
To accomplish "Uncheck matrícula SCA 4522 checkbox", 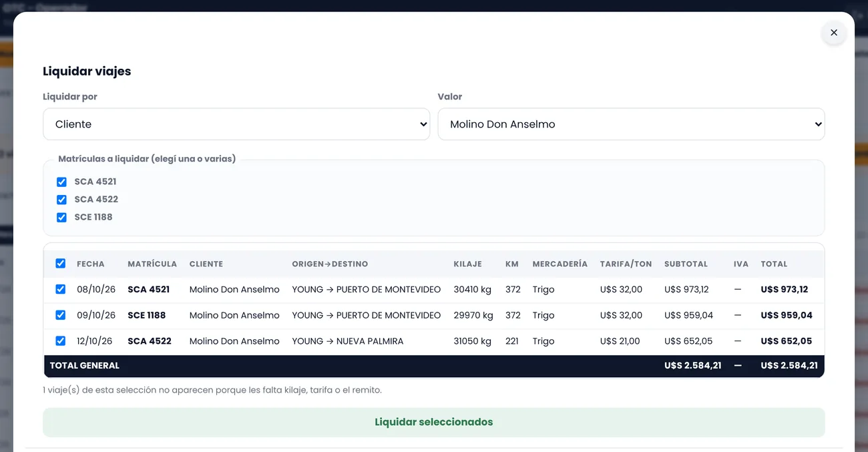I will pos(61,199).
